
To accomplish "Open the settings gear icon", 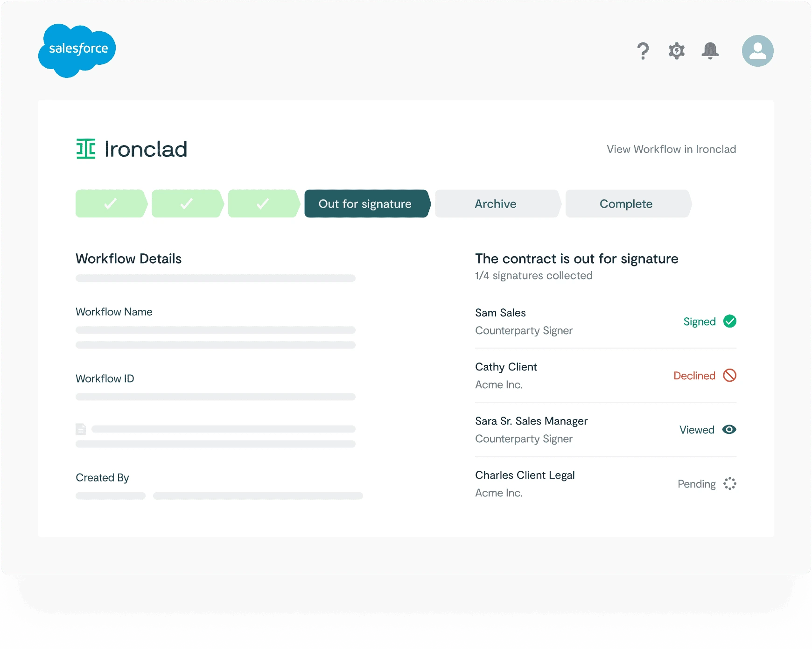I will pyautogui.click(x=676, y=50).
